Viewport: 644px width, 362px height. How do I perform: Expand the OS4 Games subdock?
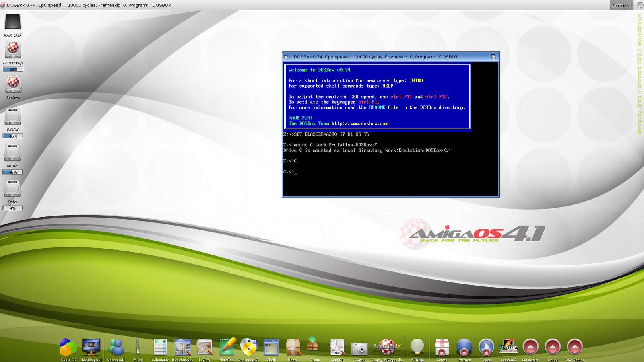click(575, 347)
